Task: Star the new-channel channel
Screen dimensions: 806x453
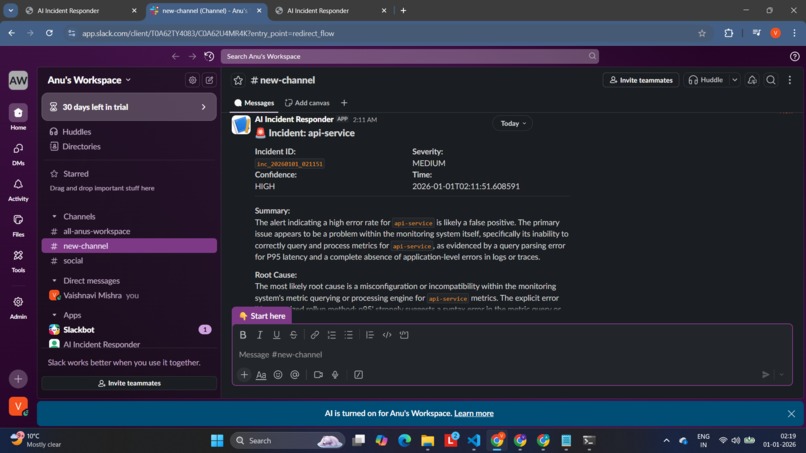Action: coord(238,80)
